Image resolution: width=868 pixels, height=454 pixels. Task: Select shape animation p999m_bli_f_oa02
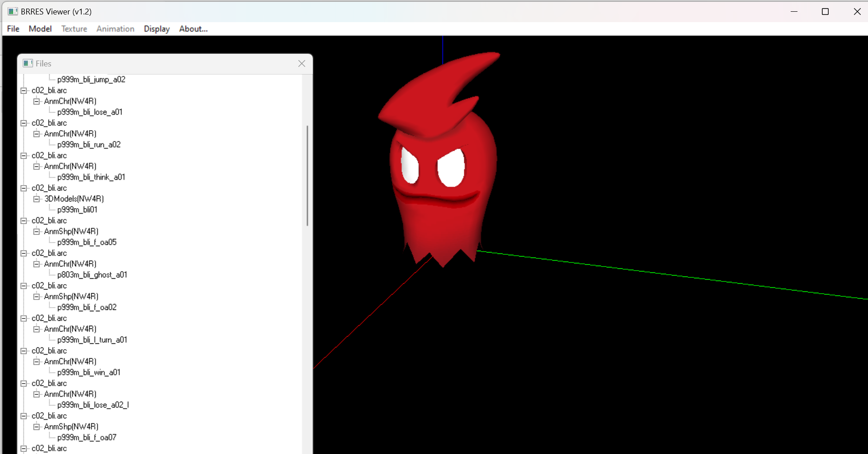tap(87, 307)
